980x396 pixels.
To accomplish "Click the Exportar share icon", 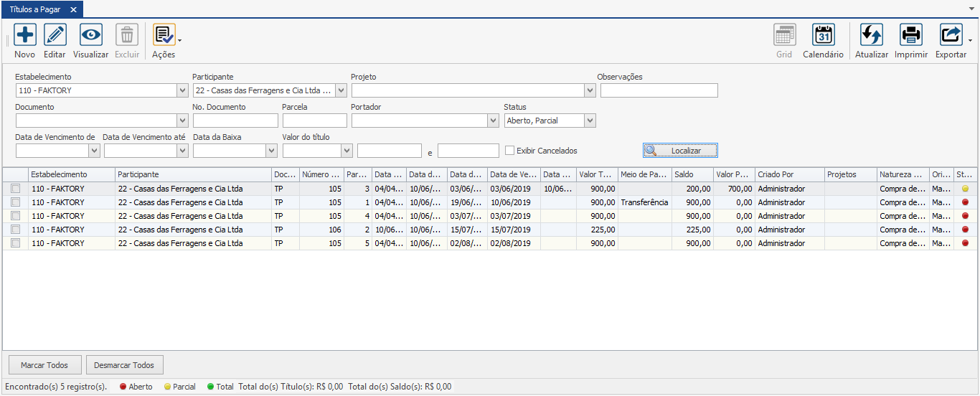I will (x=951, y=35).
